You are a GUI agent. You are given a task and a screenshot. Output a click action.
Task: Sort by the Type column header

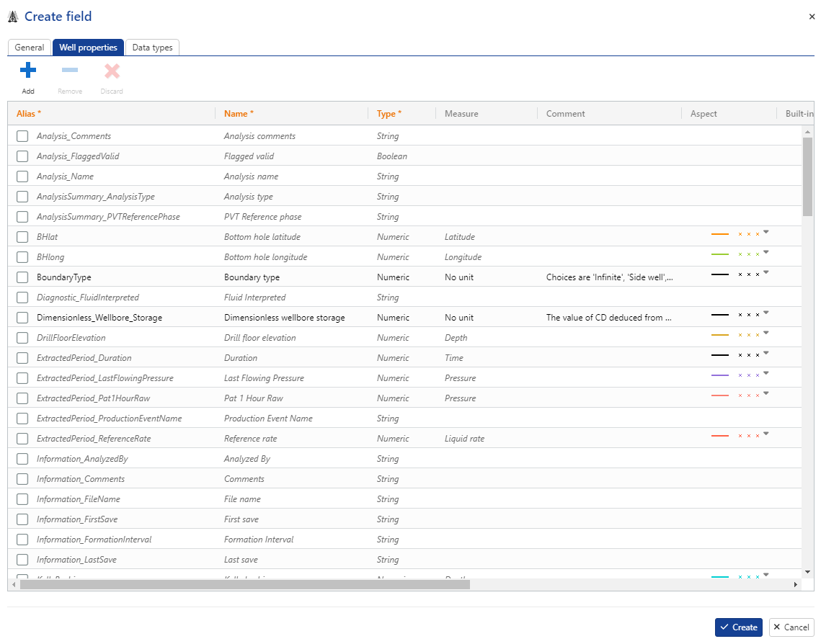pos(389,114)
